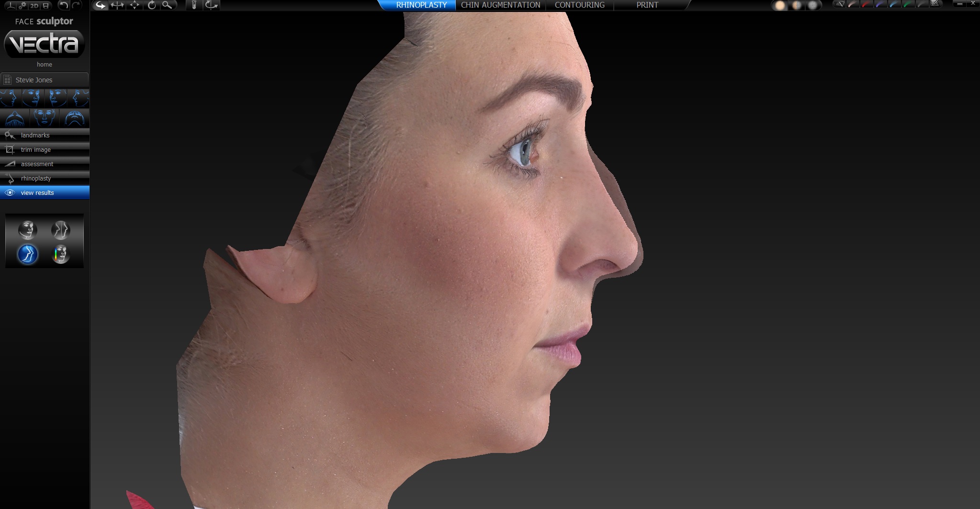Open the Contouring tab
The width and height of the screenshot is (980, 509).
coord(579,5)
